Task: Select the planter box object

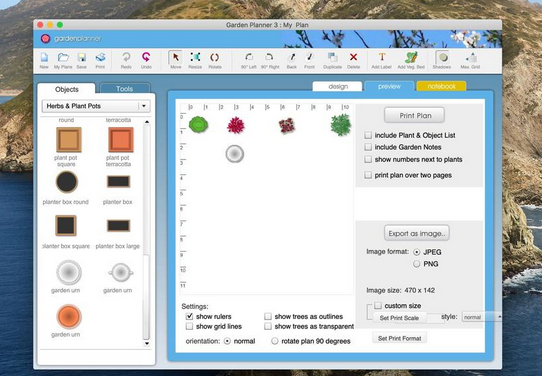Action: click(118, 181)
